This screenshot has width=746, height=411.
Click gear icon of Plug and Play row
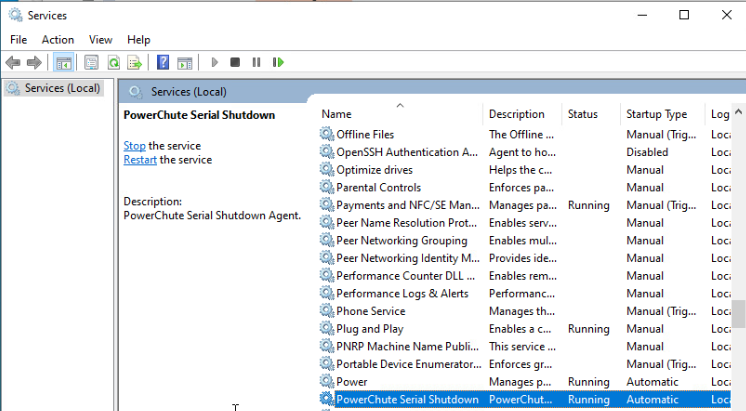click(327, 328)
